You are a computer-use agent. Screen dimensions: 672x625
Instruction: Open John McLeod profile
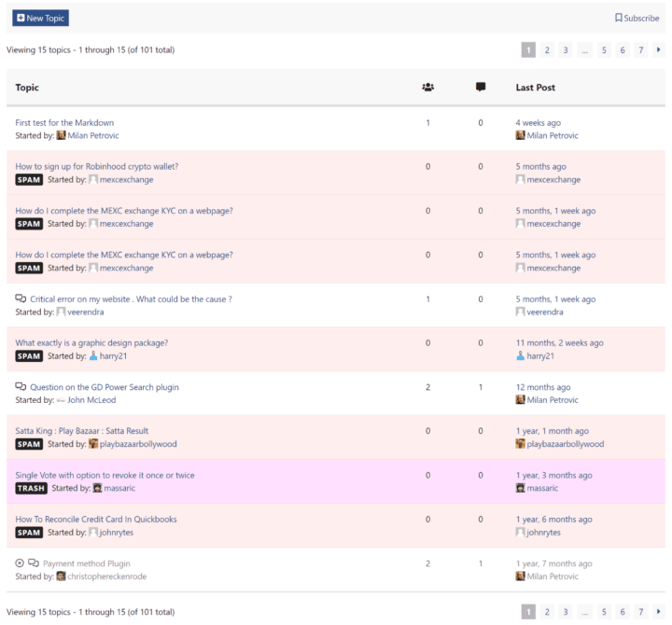click(91, 399)
